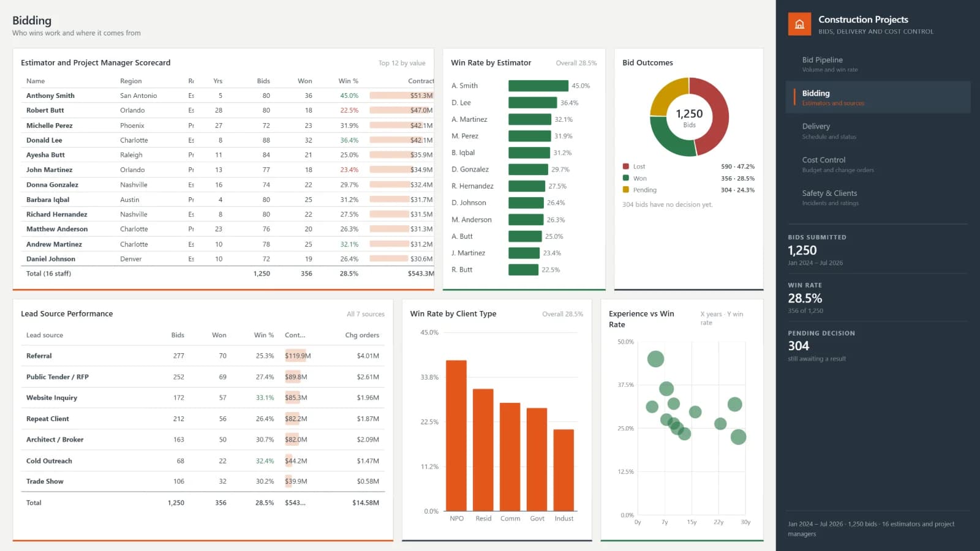Select the Trade Show lead source
This screenshot has height=551, width=980.
click(45, 481)
